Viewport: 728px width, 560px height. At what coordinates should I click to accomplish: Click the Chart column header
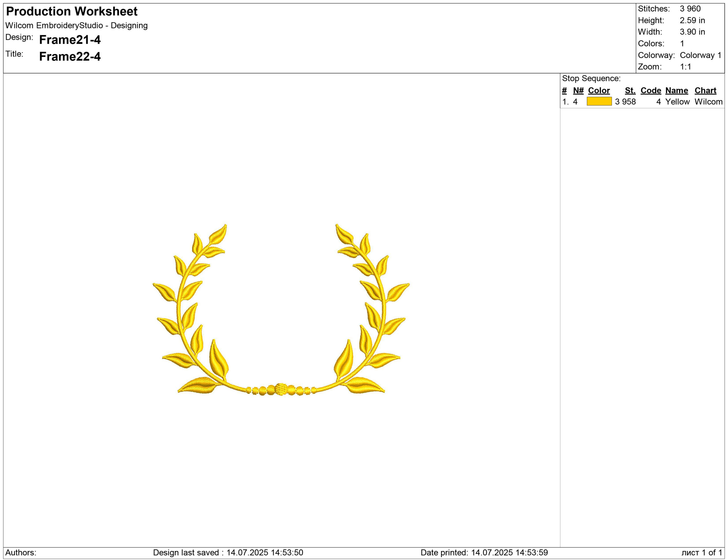[x=705, y=91]
